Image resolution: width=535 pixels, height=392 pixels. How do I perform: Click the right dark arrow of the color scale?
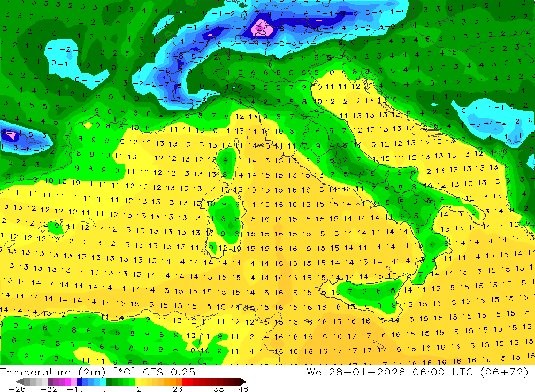pyautogui.click(x=243, y=382)
